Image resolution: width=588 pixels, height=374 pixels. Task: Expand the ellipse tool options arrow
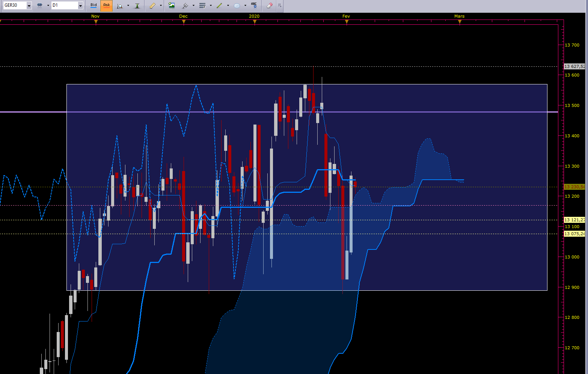245,6
